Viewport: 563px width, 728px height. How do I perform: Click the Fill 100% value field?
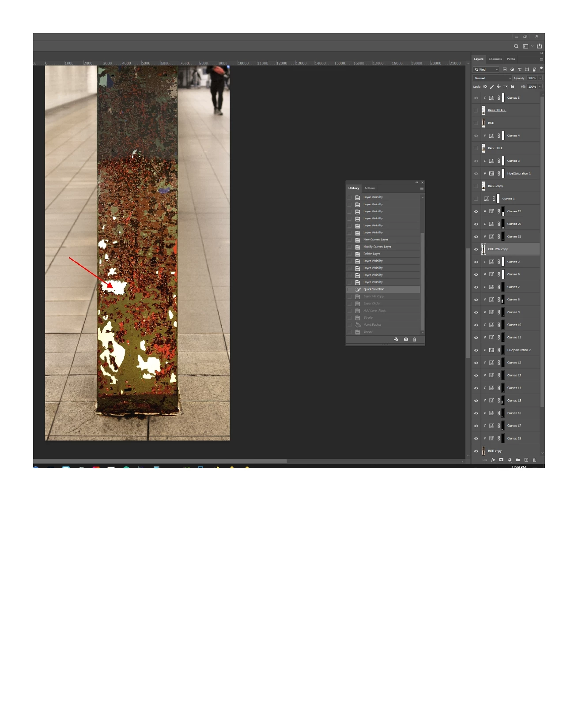(532, 86)
